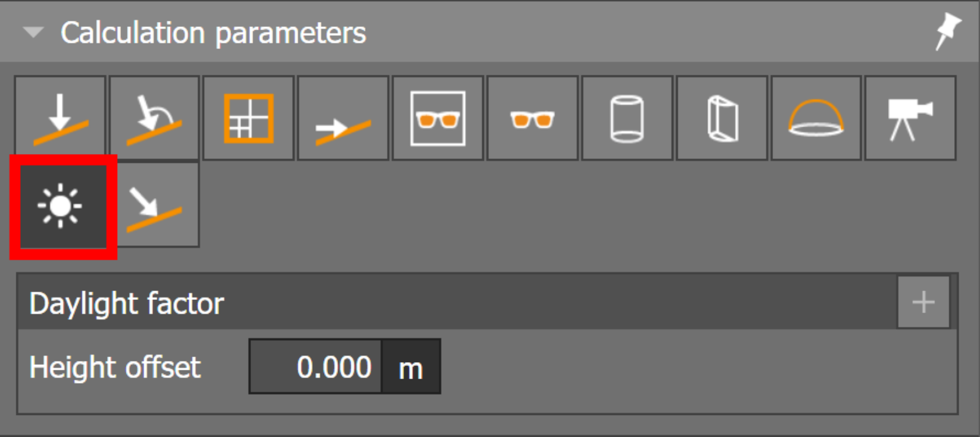Select the framed glasses glare icon
Screen dimensions: 980x437
pos(438,118)
